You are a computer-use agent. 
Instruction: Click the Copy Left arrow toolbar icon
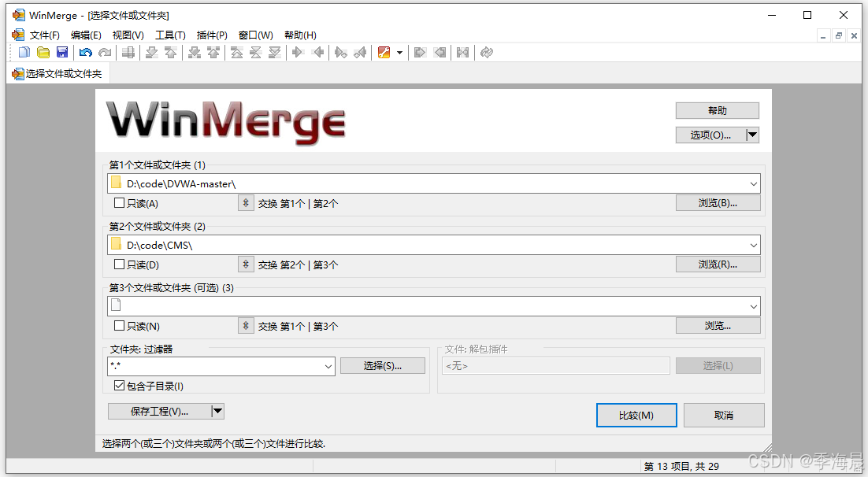317,53
